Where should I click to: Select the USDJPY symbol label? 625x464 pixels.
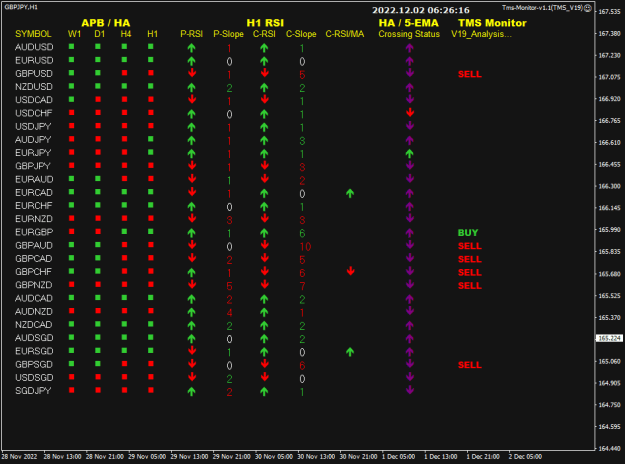coord(33,126)
